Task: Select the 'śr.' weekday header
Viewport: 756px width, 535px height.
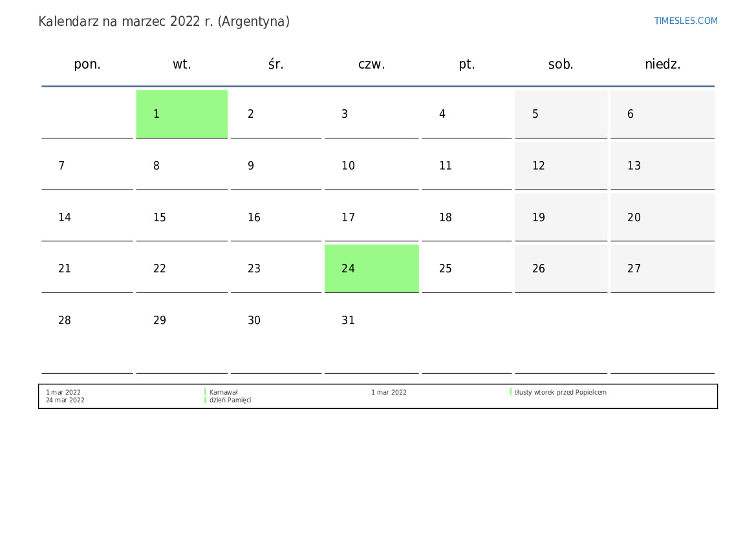Action: tap(275, 64)
